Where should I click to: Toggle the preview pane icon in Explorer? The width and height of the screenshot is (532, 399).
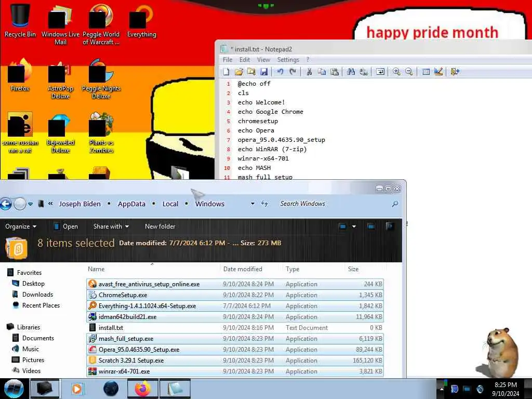pos(371,227)
